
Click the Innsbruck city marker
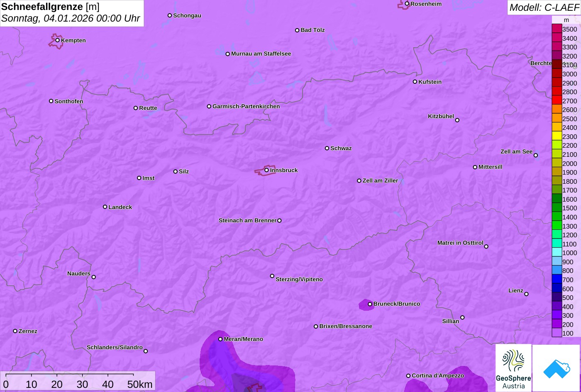266,170
